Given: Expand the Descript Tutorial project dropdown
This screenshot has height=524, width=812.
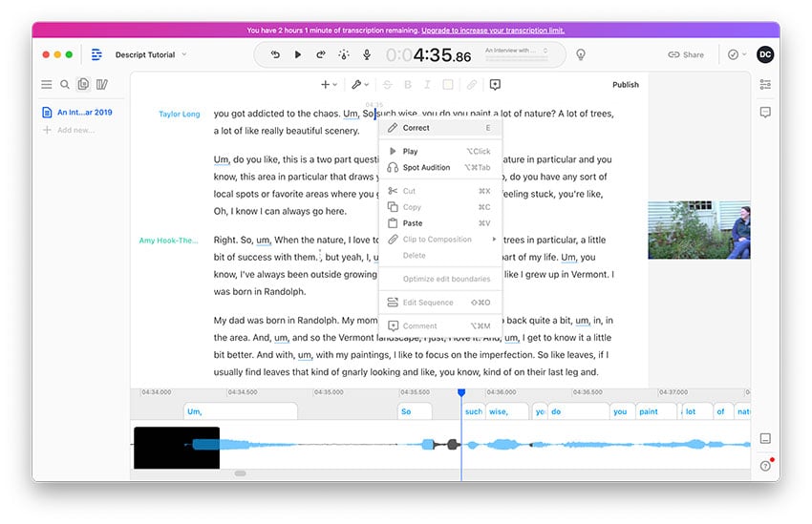Looking at the screenshot, I should pos(151,54).
